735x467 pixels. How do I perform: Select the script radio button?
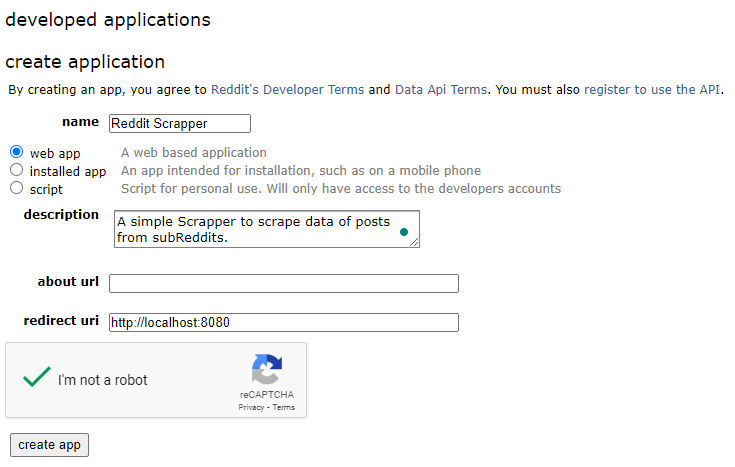coord(16,188)
